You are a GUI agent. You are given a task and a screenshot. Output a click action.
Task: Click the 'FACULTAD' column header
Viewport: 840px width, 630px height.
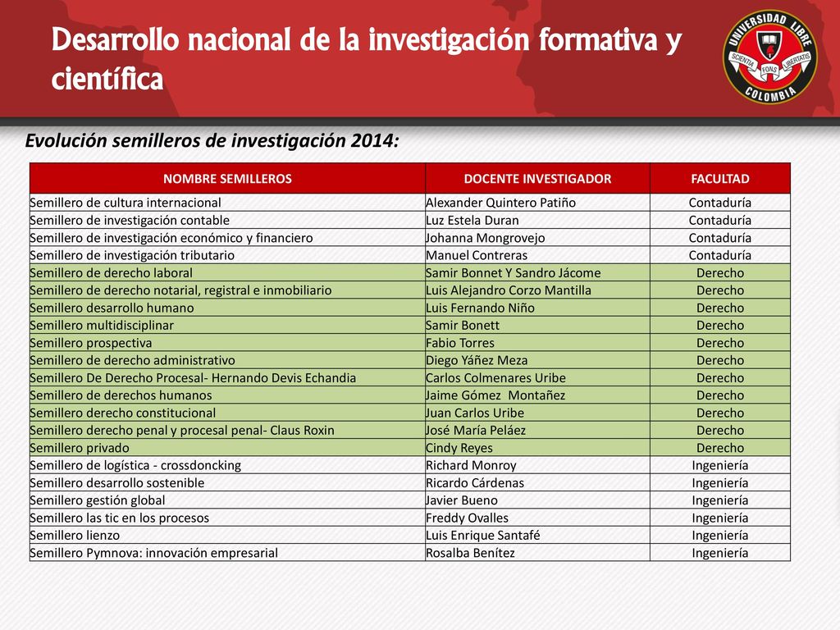(720, 178)
